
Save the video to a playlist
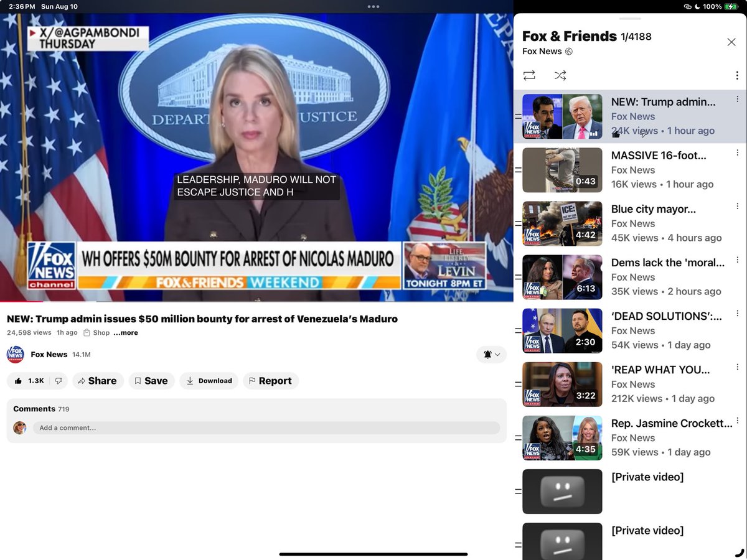pos(151,381)
